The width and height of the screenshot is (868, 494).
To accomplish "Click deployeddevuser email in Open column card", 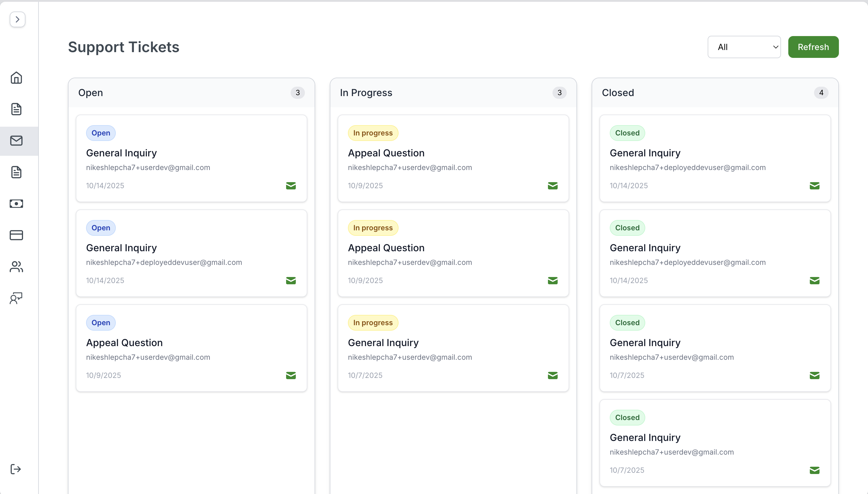I will point(164,262).
